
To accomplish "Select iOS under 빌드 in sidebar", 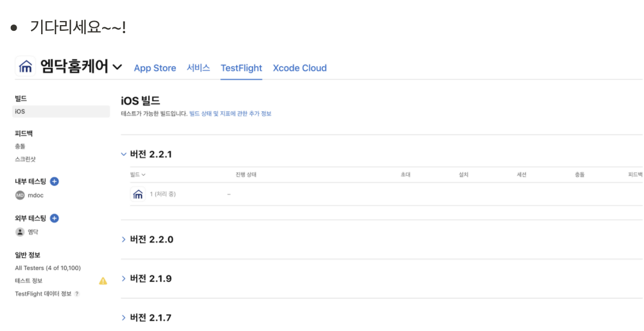I will point(61,111).
